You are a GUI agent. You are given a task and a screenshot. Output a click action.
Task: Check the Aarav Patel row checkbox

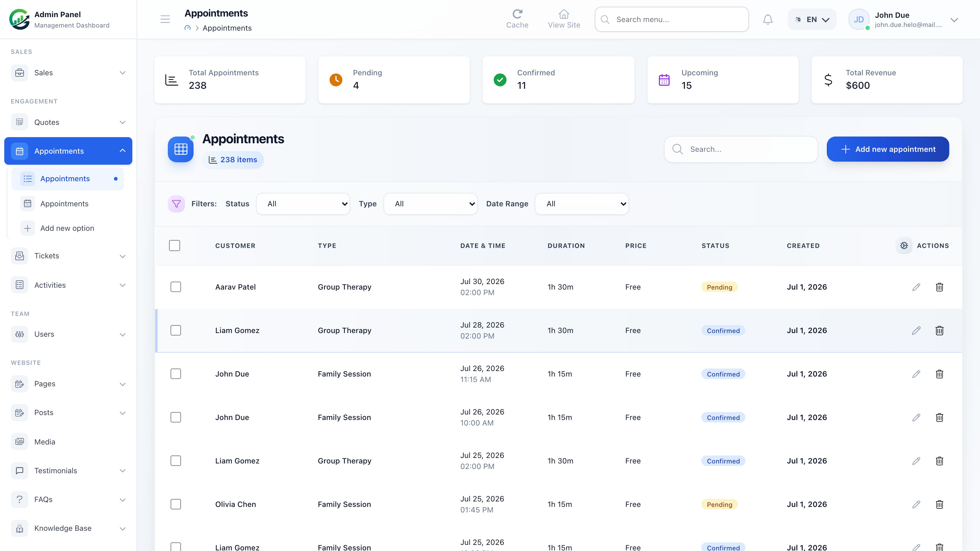click(176, 287)
